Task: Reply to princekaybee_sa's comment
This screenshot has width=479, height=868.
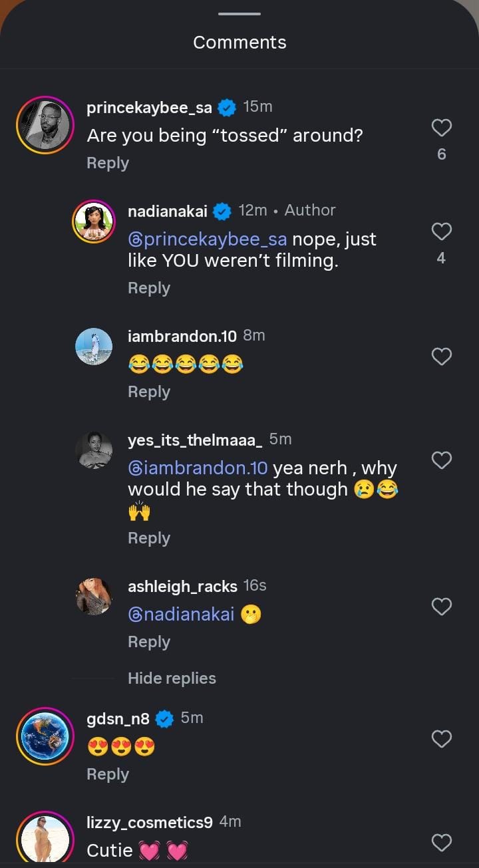Action: (x=108, y=163)
